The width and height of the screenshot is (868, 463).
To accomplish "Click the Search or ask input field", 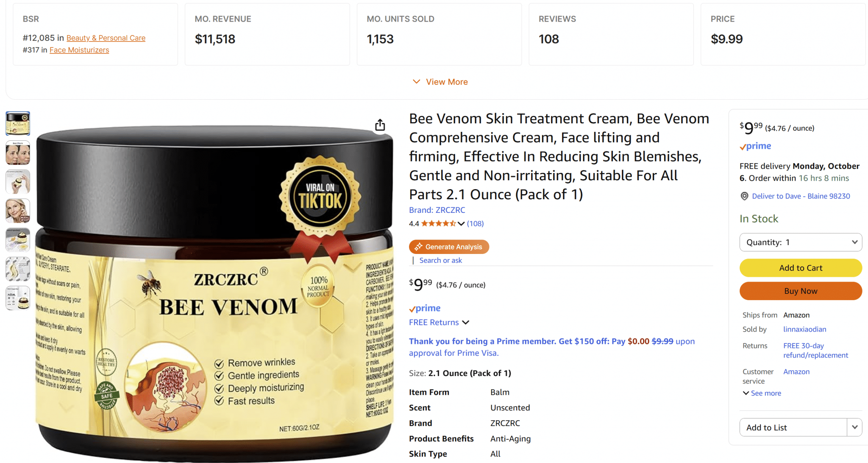I will (x=441, y=260).
